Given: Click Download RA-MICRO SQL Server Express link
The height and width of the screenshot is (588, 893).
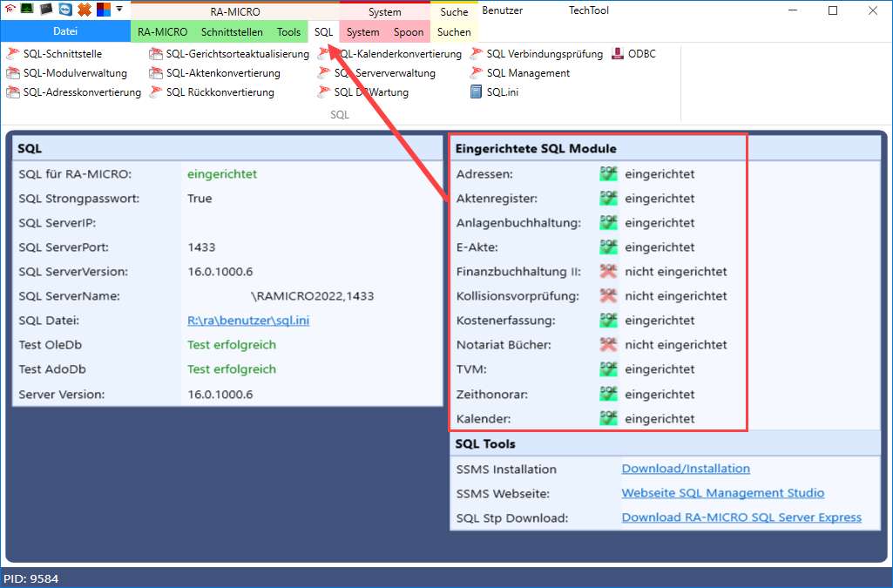Looking at the screenshot, I should point(741,517).
